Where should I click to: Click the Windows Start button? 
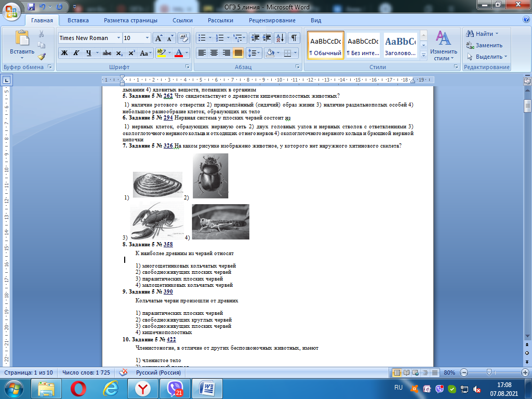14,389
